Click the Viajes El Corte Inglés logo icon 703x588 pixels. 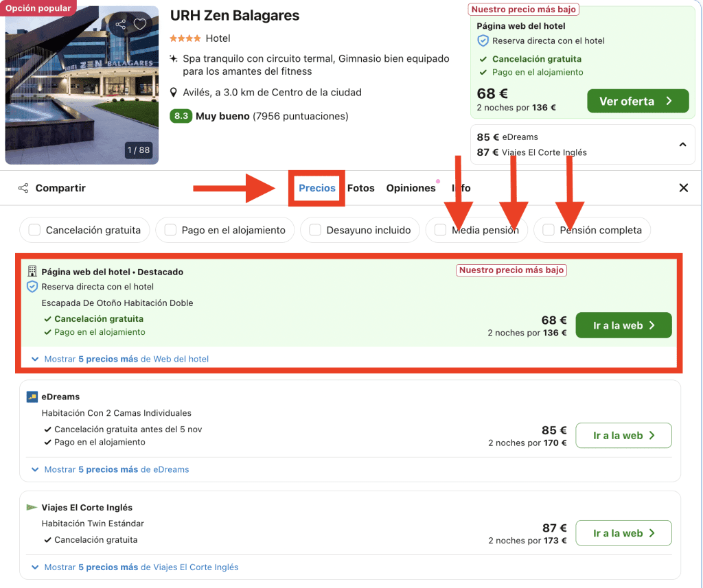[x=32, y=508]
